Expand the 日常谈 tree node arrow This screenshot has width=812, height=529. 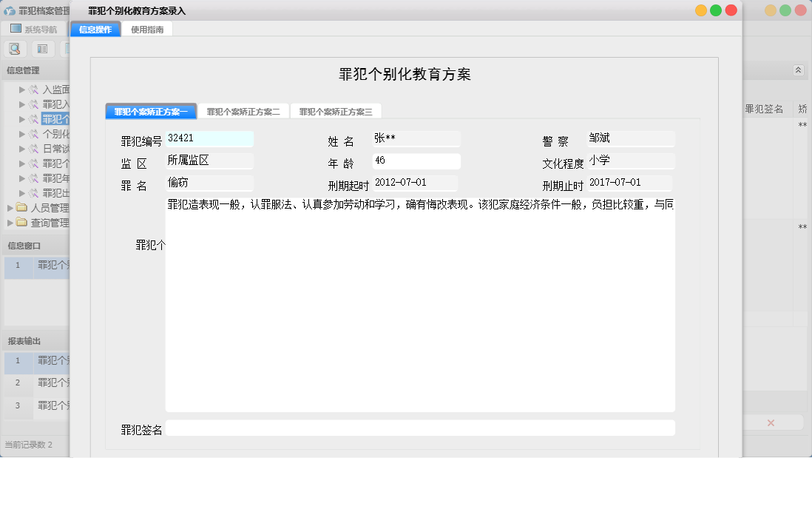23,148
